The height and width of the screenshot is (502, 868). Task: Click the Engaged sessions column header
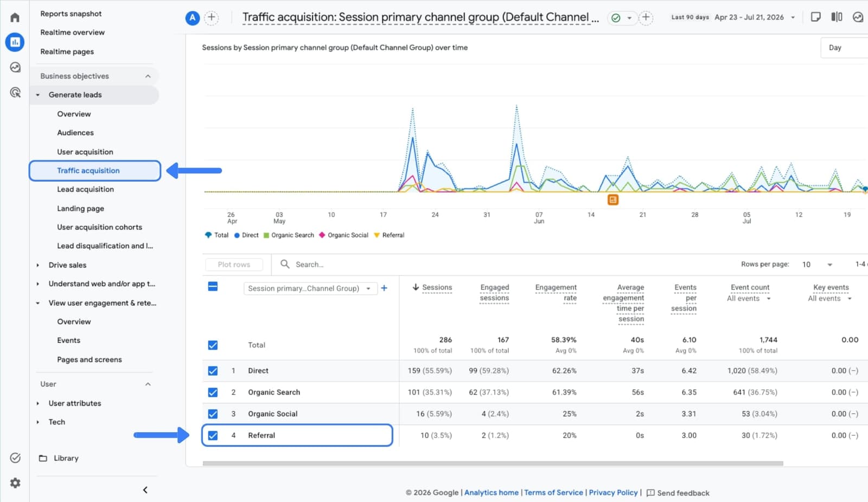point(494,293)
